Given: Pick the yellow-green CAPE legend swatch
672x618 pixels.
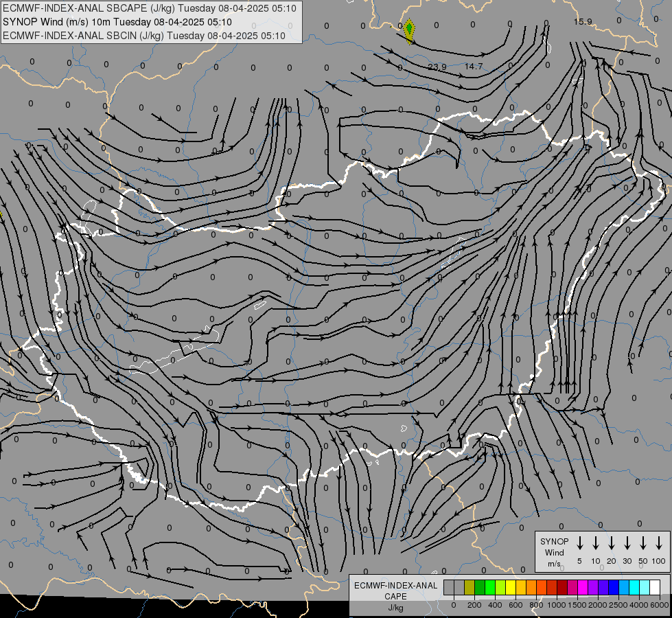Looking at the screenshot, I should (x=500, y=587).
